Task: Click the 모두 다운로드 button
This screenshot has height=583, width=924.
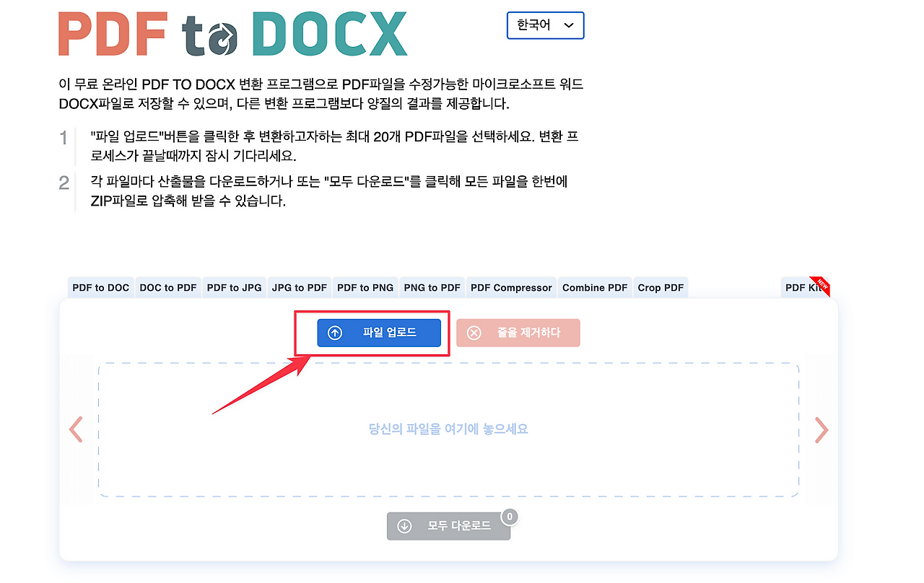Action: tap(448, 526)
